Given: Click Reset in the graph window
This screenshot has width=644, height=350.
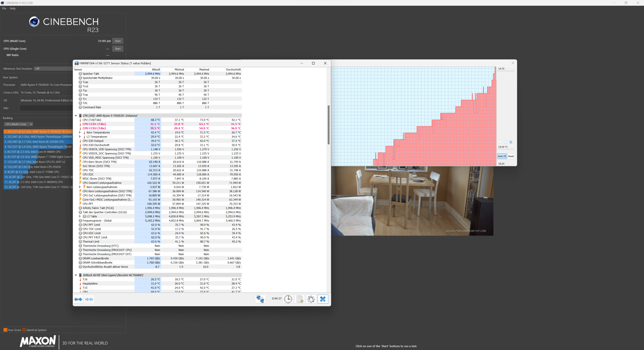Looking at the screenshot, I should pyautogui.click(x=511, y=156).
